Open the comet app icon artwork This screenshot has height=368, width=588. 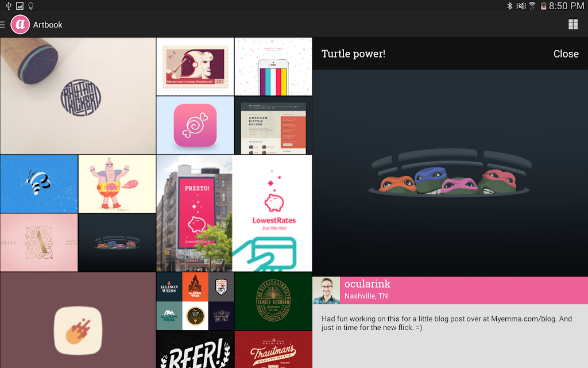tap(78, 320)
